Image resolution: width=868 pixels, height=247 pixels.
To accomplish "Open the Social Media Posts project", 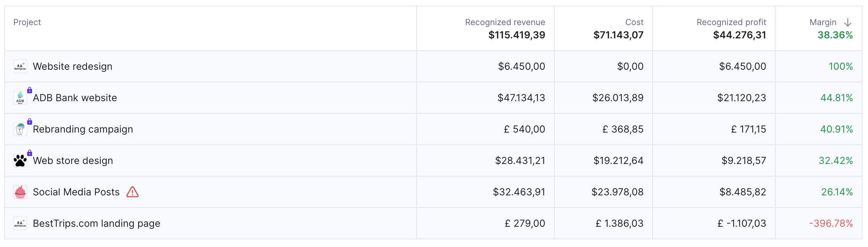I will 76,192.
